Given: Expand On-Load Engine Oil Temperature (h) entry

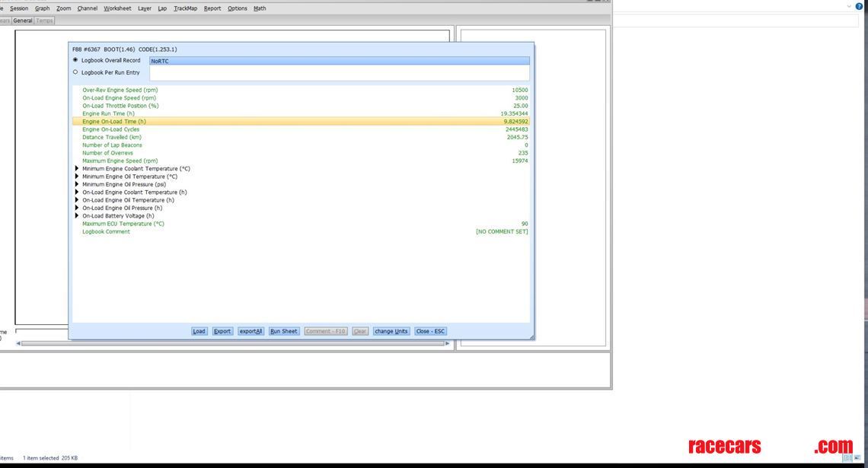Looking at the screenshot, I should (x=77, y=200).
